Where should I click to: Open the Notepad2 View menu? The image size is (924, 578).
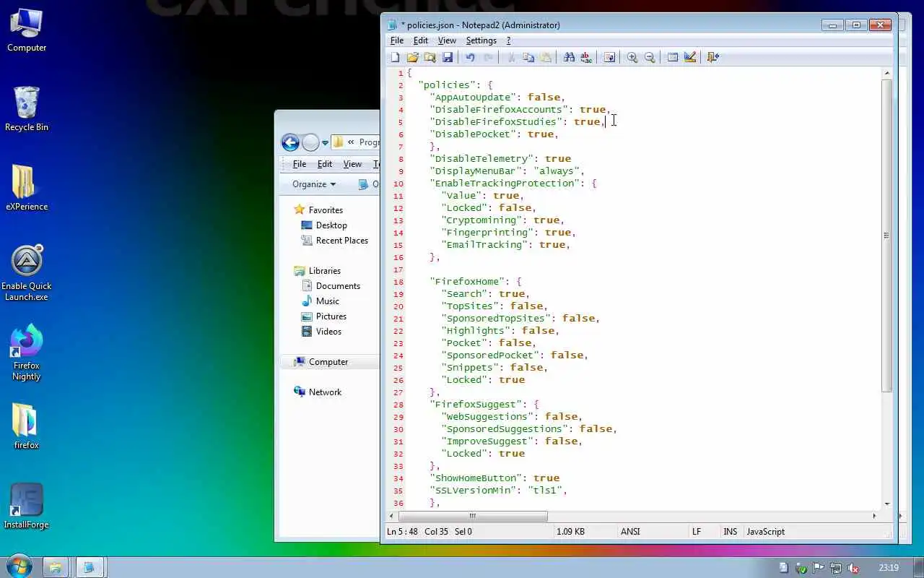point(447,40)
